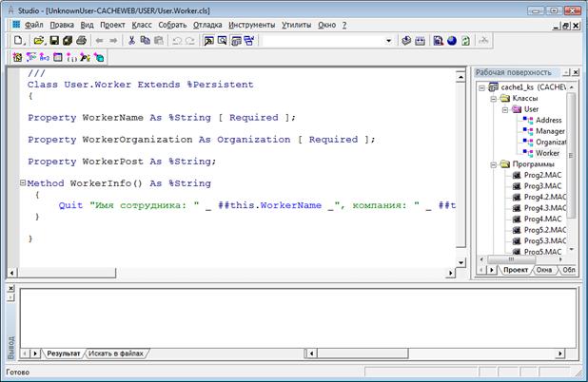This screenshot has height=382, width=588.
Task: Open the Класс menu
Action: 142,25
